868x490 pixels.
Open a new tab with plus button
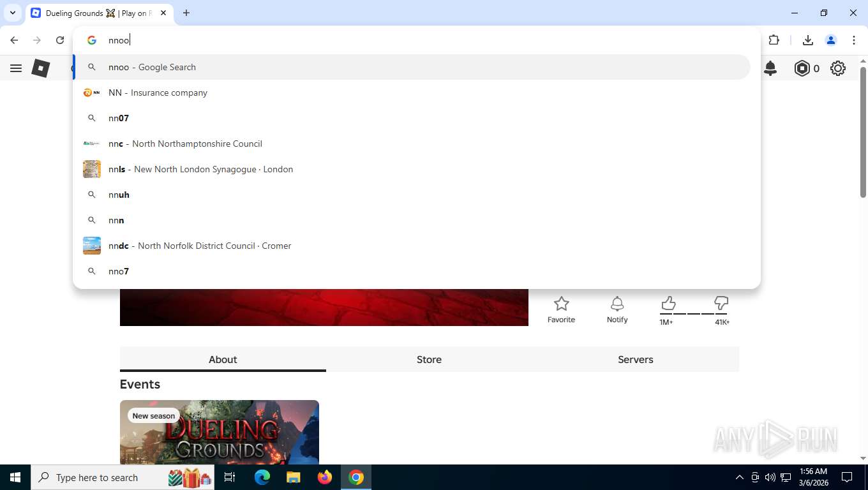[x=186, y=13]
